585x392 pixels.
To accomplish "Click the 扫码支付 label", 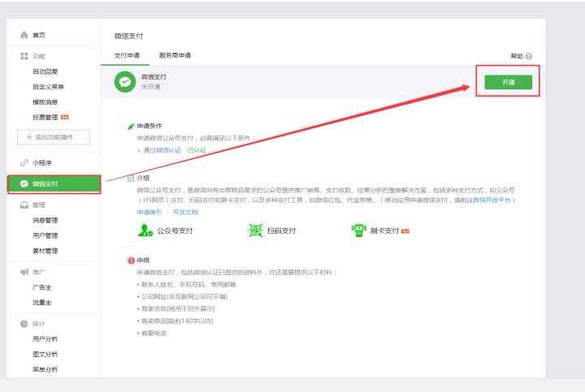I will (282, 230).
